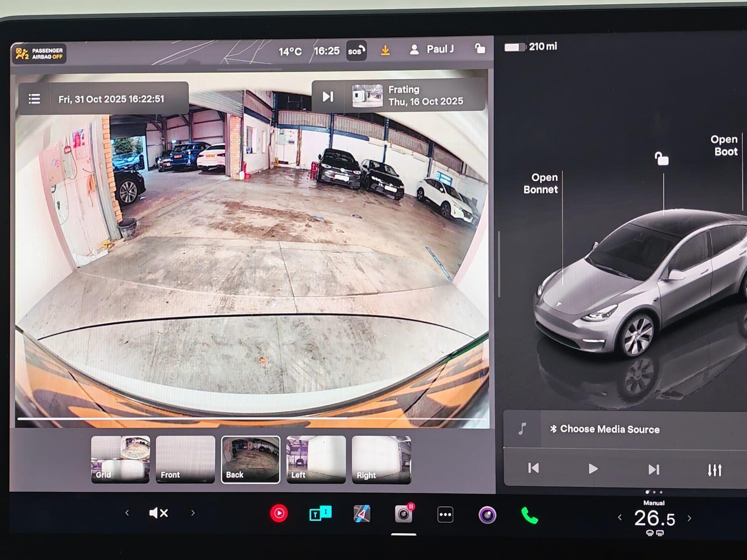747x560 pixels.
Task: Click the forward chevron next to mute control
Action: point(193,513)
